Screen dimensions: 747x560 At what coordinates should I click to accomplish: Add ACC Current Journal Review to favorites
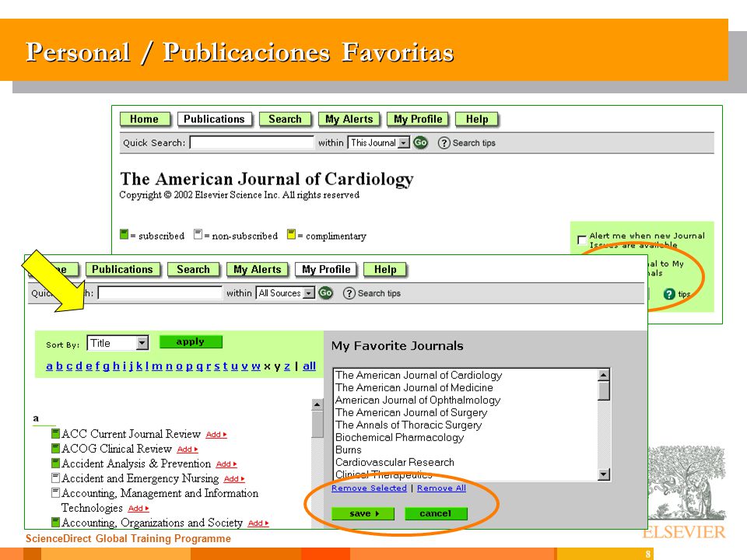[x=216, y=434]
